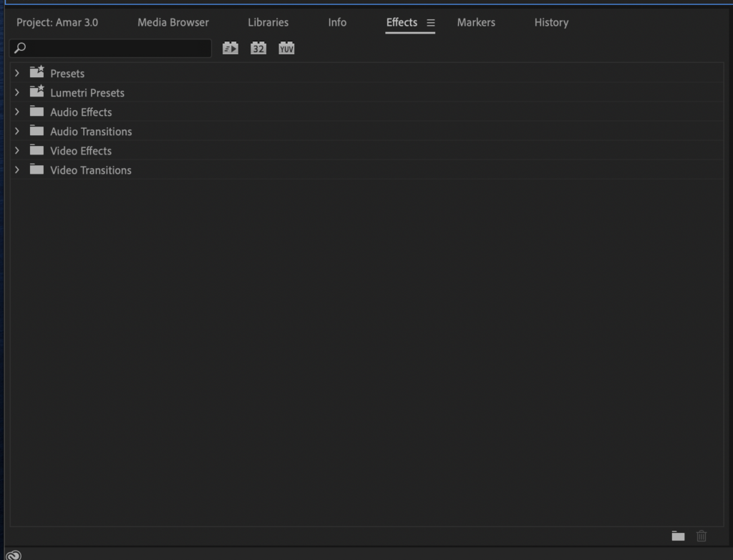
Task: Switch to the Libraries tab
Action: [268, 22]
